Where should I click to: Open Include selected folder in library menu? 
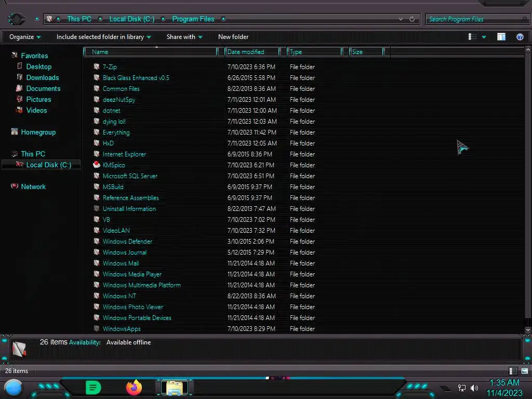tap(103, 37)
